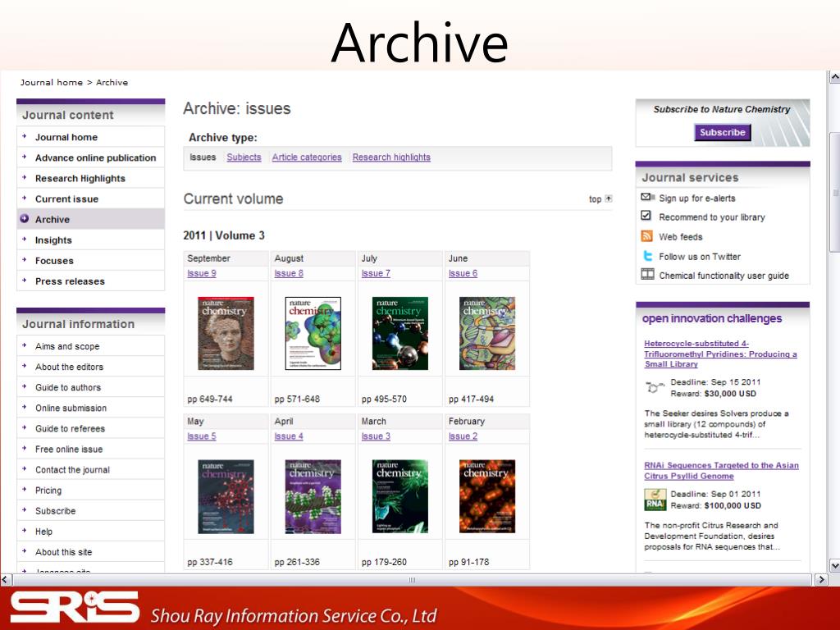Screen dimensions: 840x630
Task: Click the Archive bullet icon in sidebar
Action: 24,218
